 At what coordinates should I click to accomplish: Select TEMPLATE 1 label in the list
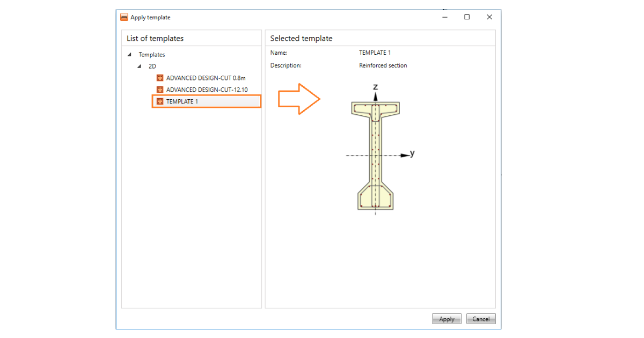tap(182, 101)
